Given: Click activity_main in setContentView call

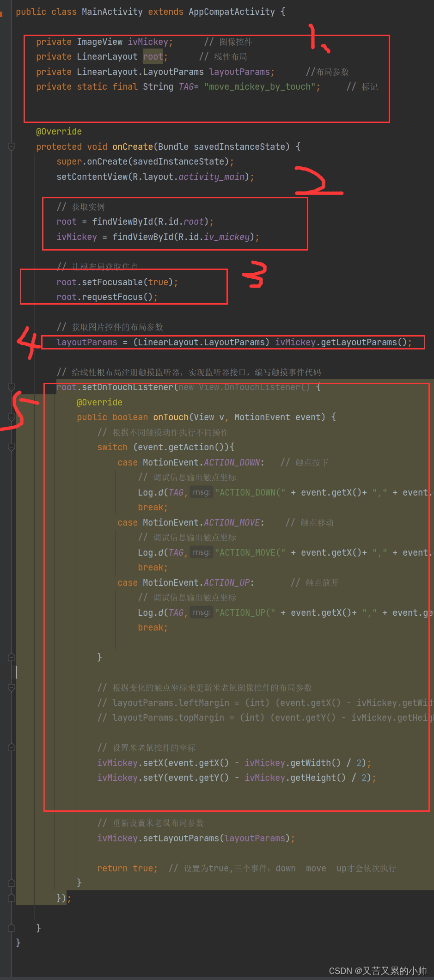Looking at the screenshot, I should click(x=212, y=177).
